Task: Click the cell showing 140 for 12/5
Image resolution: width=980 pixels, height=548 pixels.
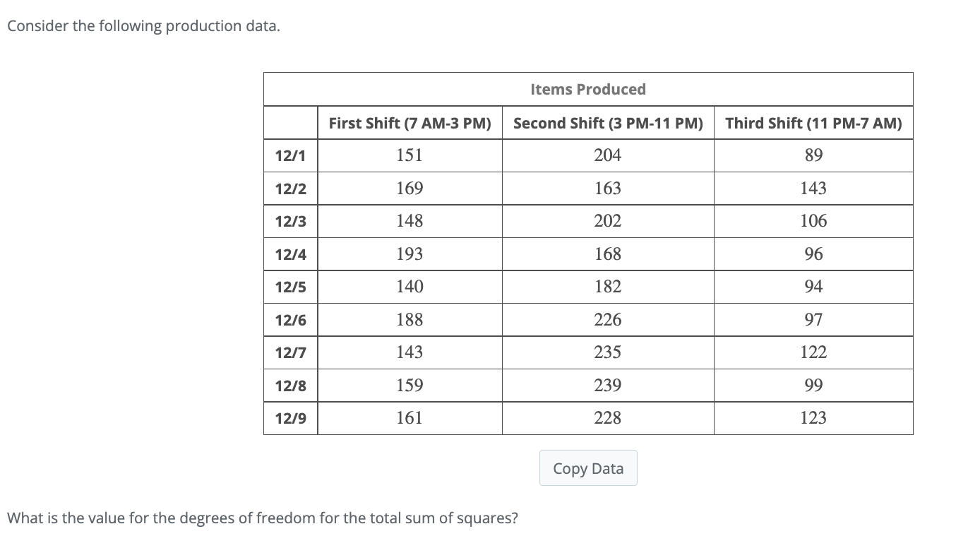Action: tap(410, 287)
